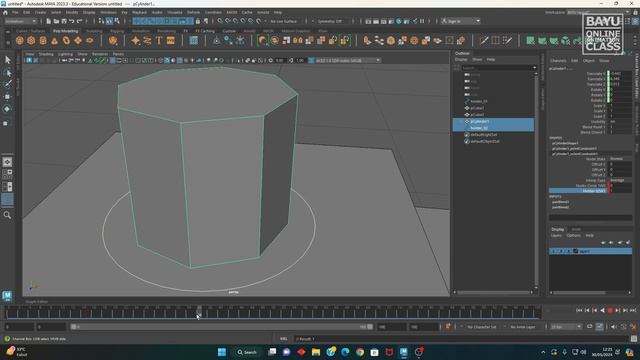Screen dimensions: 640x360
Task: Open the Channels menu in Channel Box
Action: 558,60
